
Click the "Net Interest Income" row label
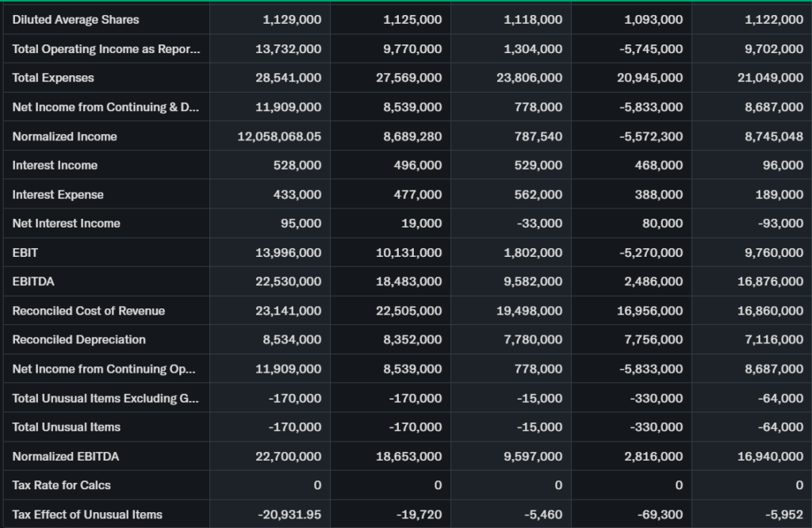(66, 224)
